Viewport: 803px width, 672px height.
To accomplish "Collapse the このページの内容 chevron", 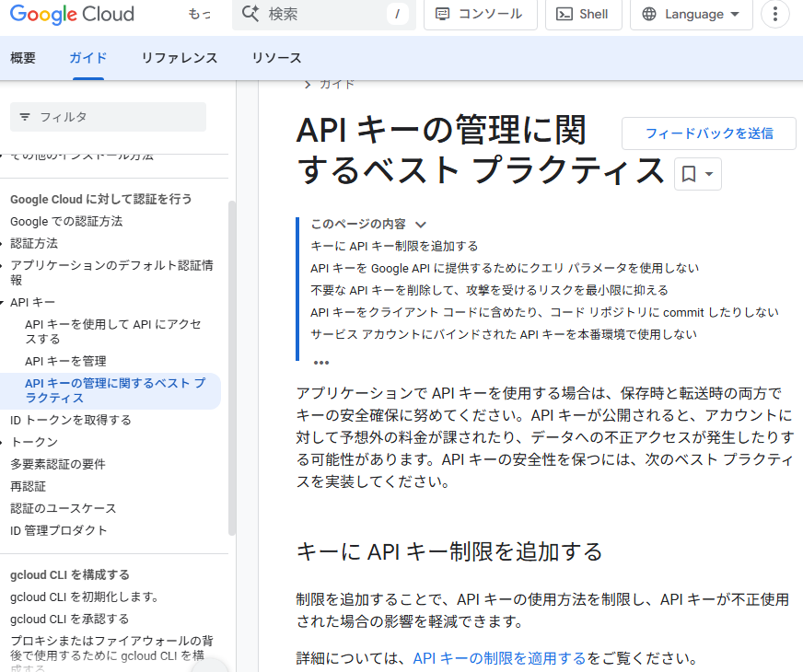I will pyautogui.click(x=421, y=225).
